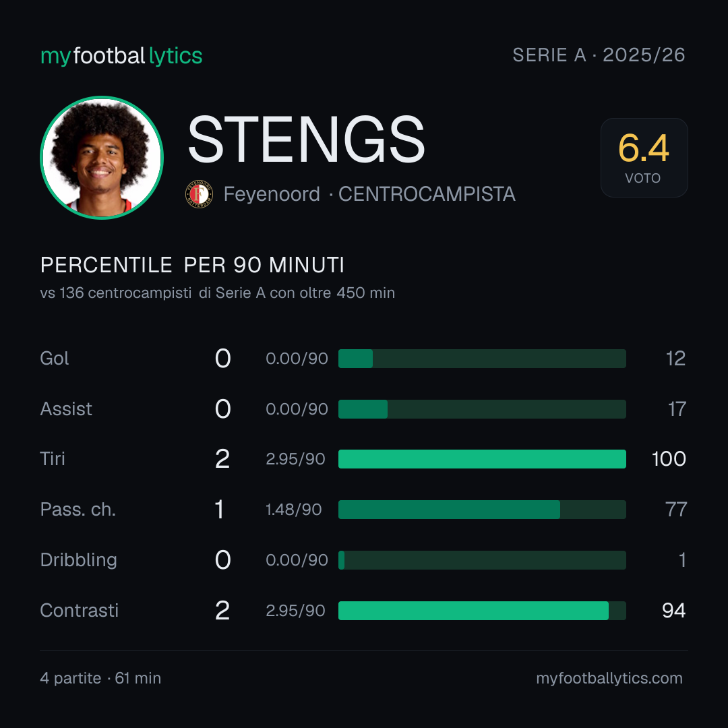This screenshot has width=728, height=728.
Task: Click the Gol percentile bar
Action: (482, 359)
